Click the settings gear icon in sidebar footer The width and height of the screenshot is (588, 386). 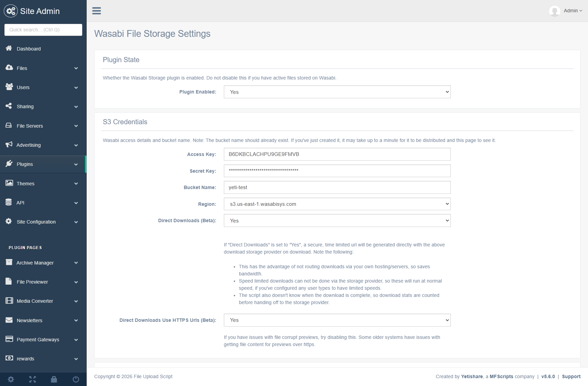click(x=11, y=379)
